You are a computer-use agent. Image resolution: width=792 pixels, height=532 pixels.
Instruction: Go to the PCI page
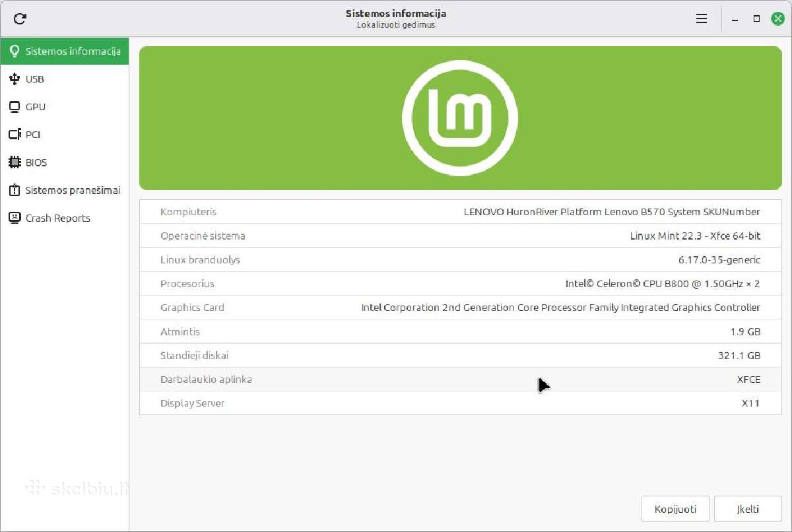[x=65, y=135]
